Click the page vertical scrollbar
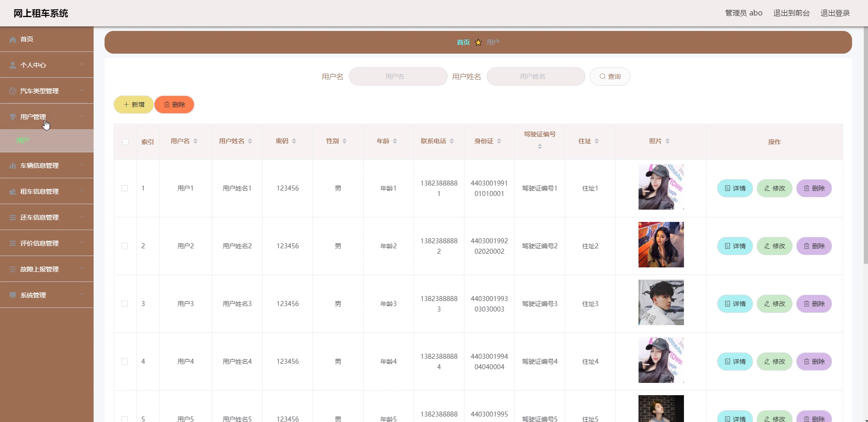 click(866, 146)
